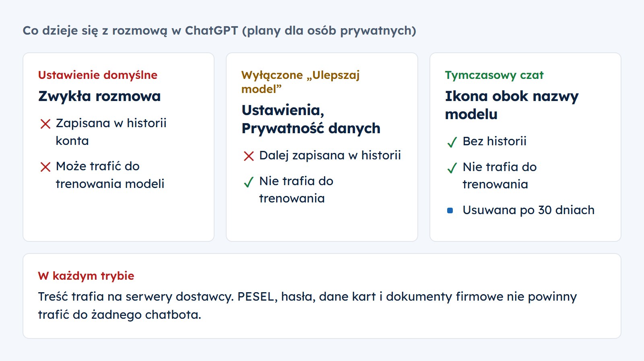Click the red X beside "Zapisana w historii konta"

pos(45,124)
